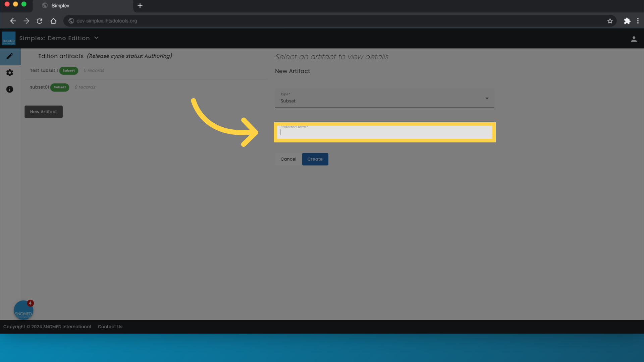The height and width of the screenshot is (362, 644).
Task: Focus the Preferred term input field
Action: [384, 132]
